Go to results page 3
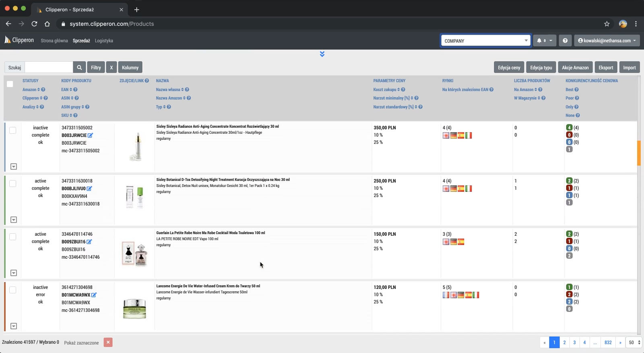 click(x=574, y=343)
